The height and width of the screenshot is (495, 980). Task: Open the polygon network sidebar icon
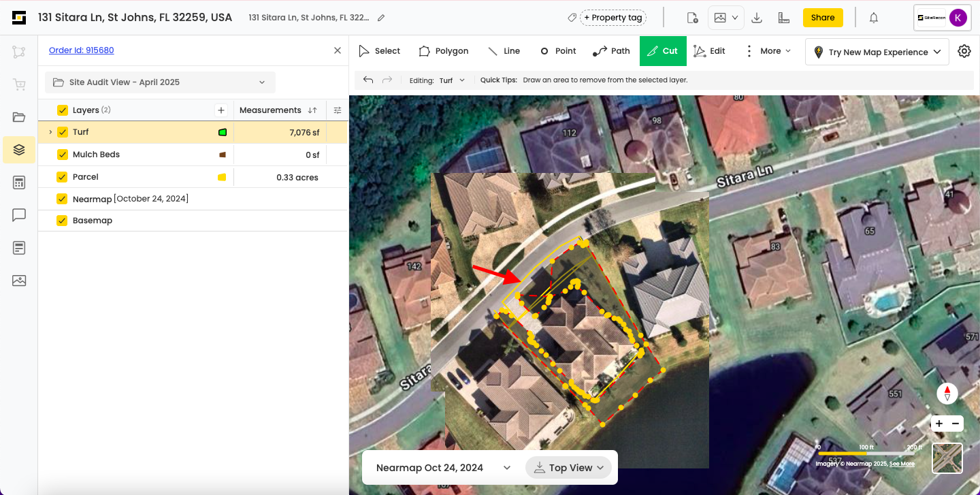coord(19,52)
